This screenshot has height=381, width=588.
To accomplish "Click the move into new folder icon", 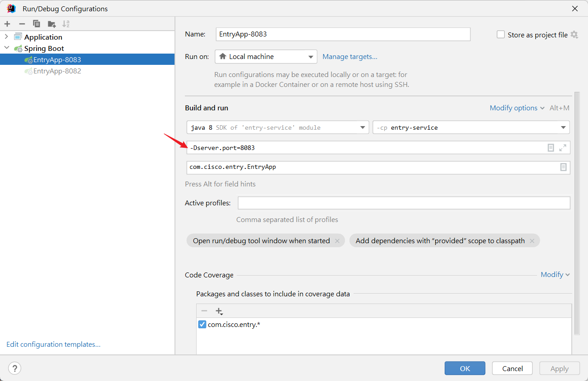I will [52, 24].
